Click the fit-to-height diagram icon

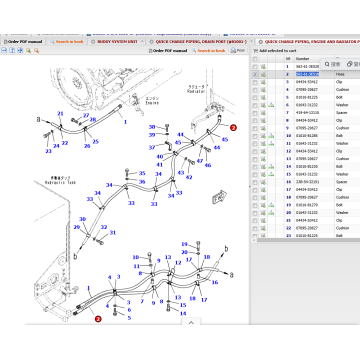click(12, 50)
